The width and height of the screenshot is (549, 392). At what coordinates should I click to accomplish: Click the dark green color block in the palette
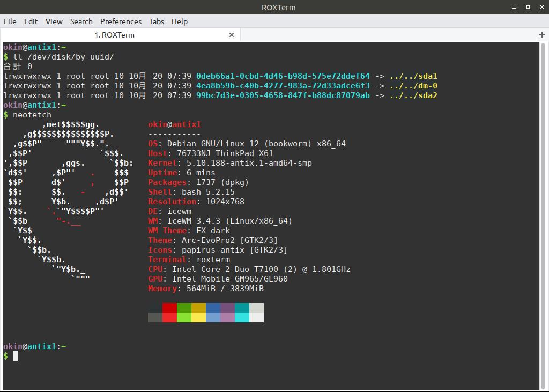(184, 308)
